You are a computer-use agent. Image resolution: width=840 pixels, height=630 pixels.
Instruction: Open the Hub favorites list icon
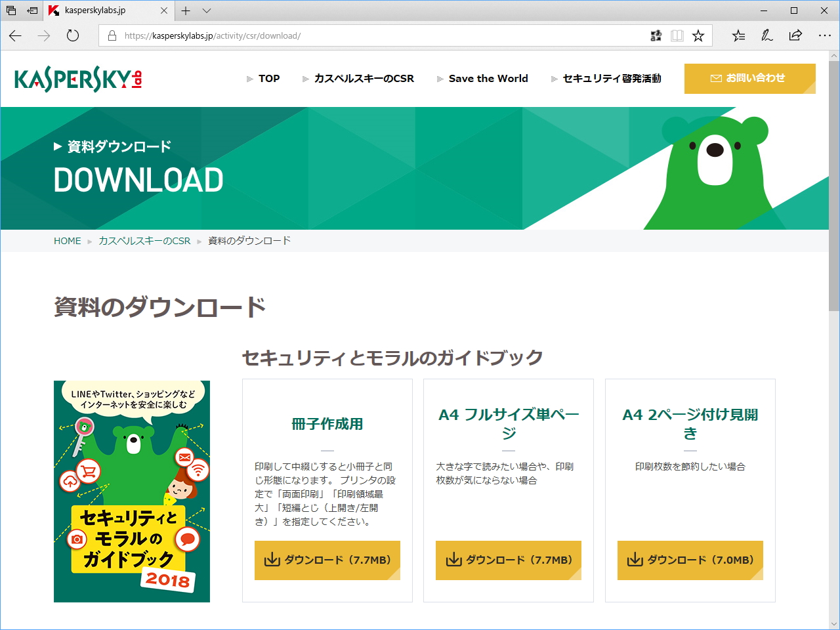coord(739,36)
